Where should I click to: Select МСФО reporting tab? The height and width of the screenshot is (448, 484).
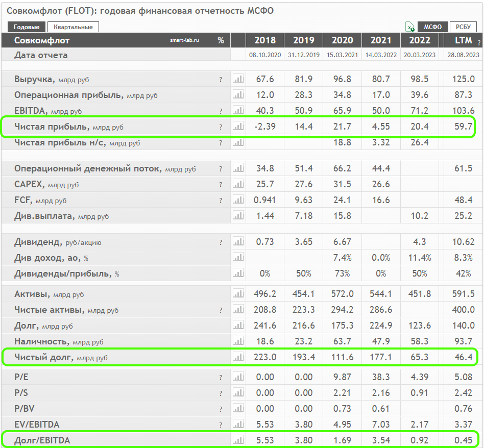(432, 27)
